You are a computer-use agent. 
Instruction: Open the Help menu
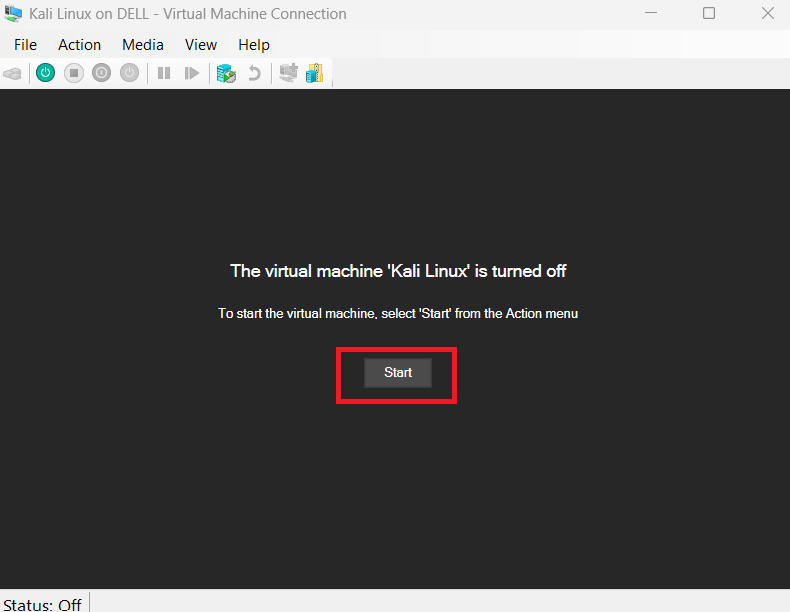[x=254, y=45]
